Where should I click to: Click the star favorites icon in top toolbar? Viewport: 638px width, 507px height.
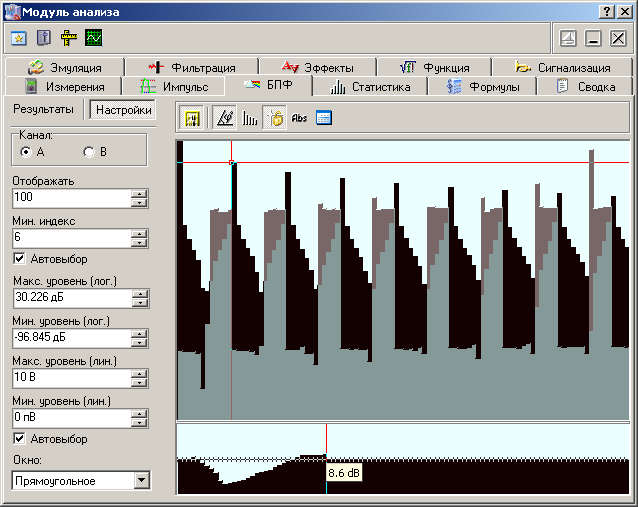coord(19,38)
